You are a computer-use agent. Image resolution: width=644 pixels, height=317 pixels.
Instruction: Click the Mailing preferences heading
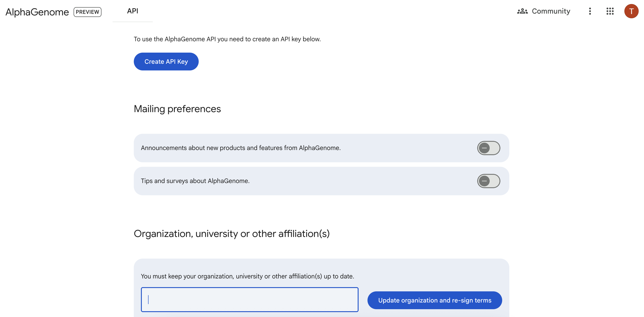177,109
